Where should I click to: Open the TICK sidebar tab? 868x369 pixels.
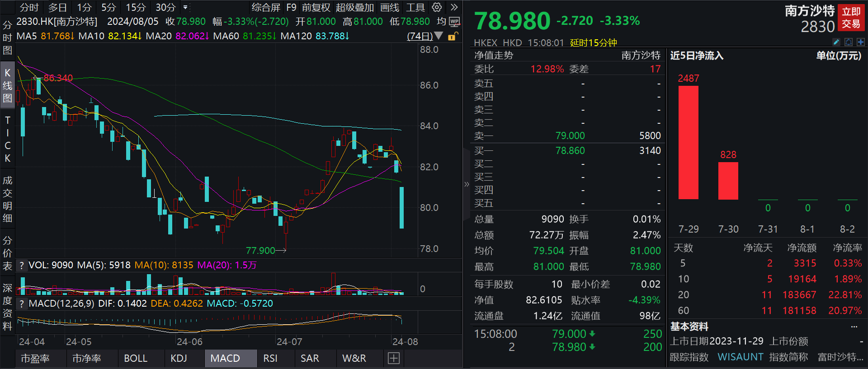(x=7, y=139)
